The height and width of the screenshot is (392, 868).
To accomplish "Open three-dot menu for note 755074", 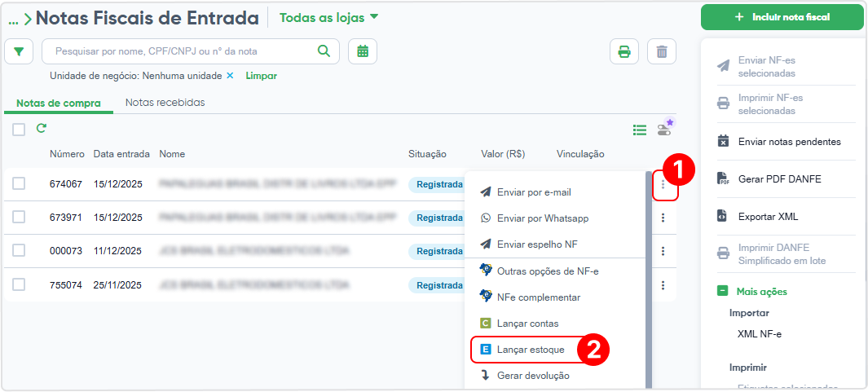I will coord(663,286).
